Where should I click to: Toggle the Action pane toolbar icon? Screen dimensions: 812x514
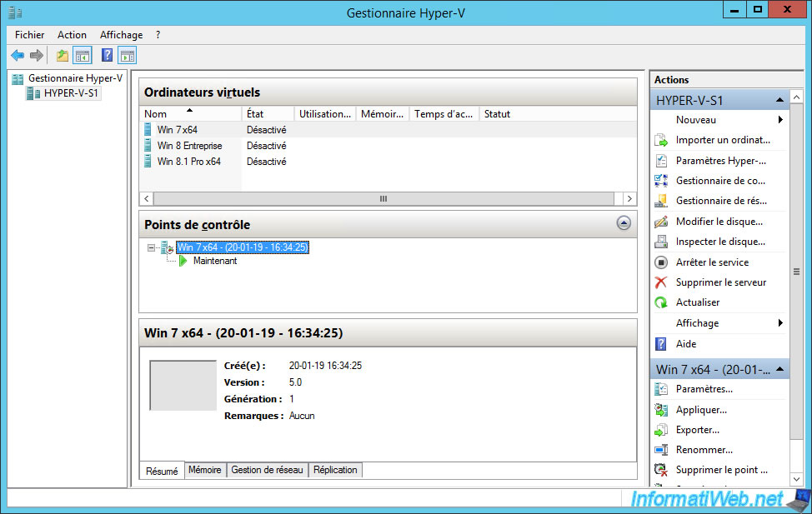point(128,55)
